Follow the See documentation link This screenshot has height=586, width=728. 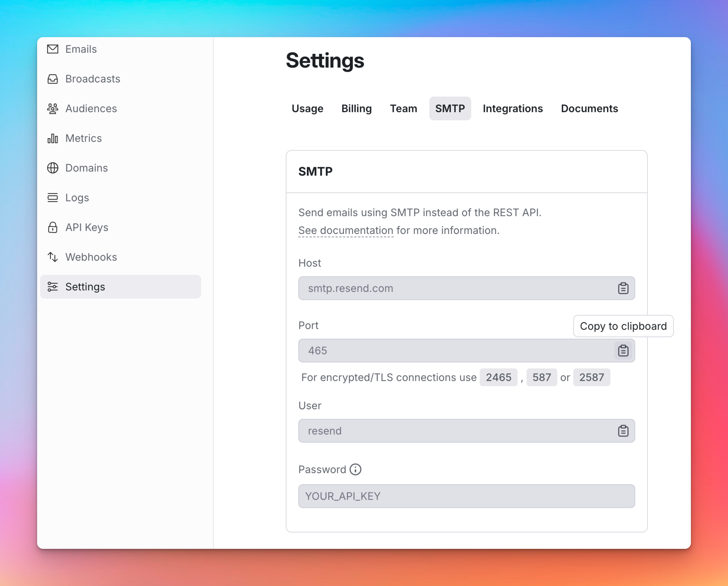tap(346, 230)
